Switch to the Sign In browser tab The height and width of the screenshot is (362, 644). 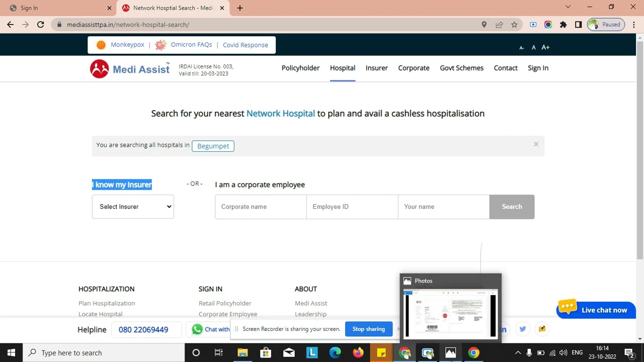pyautogui.click(x=58, y=8)
